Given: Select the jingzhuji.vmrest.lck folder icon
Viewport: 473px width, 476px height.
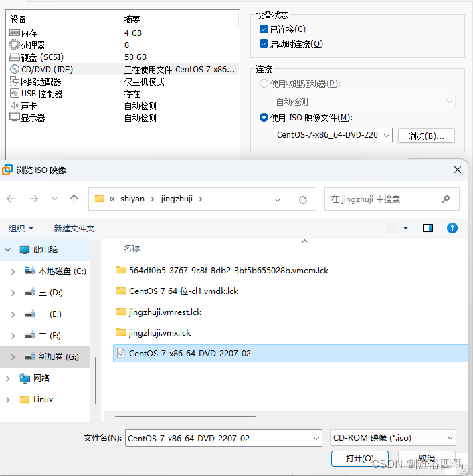Looking at the screenshot, I should pos(121,312).
